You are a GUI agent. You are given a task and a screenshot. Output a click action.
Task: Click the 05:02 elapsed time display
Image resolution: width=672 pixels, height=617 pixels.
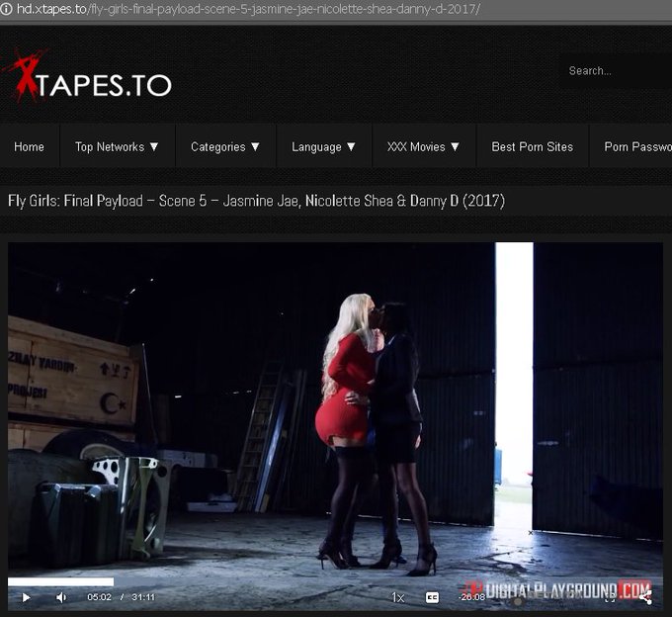(x=99, y=597)
